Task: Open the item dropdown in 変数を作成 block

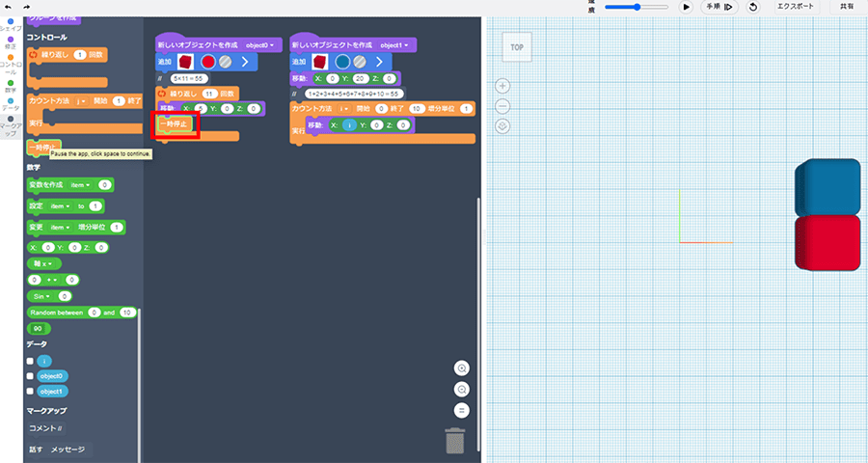Action: [80, 185]
